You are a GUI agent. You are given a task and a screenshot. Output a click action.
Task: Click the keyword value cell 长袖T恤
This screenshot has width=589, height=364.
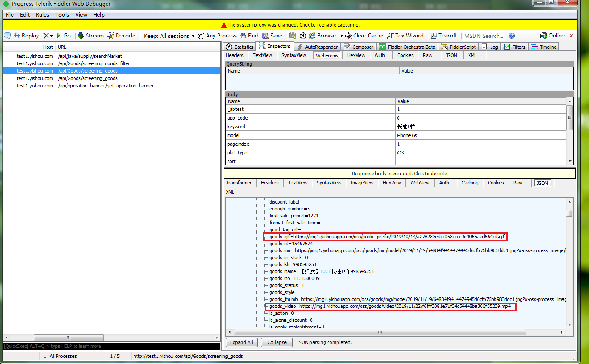[x=481, y=127]
